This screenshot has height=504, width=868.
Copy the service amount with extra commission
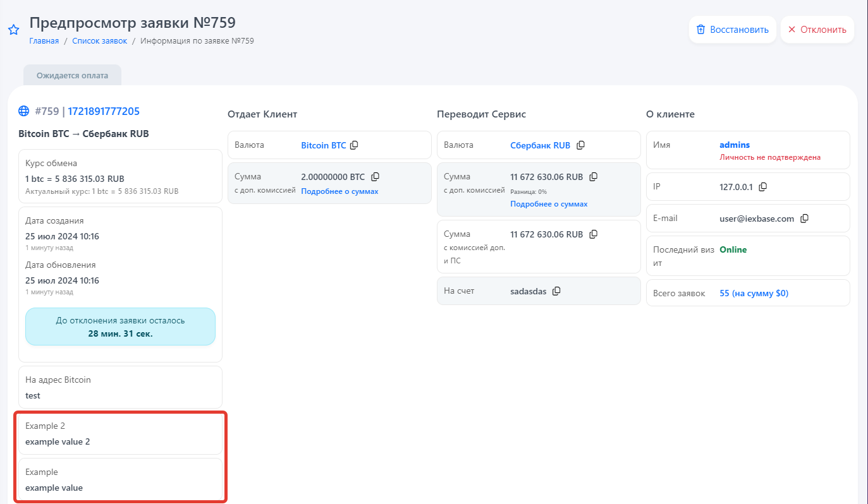[x=593, y=177]
